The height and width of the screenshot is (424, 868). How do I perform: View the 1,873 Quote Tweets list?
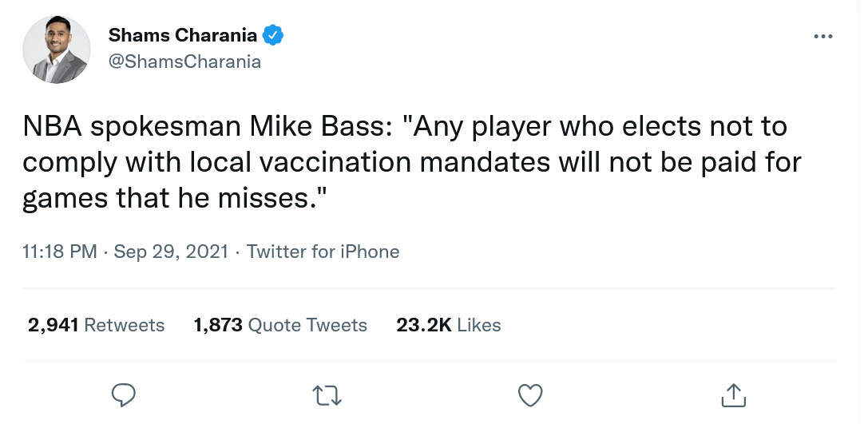coord(280,325)
